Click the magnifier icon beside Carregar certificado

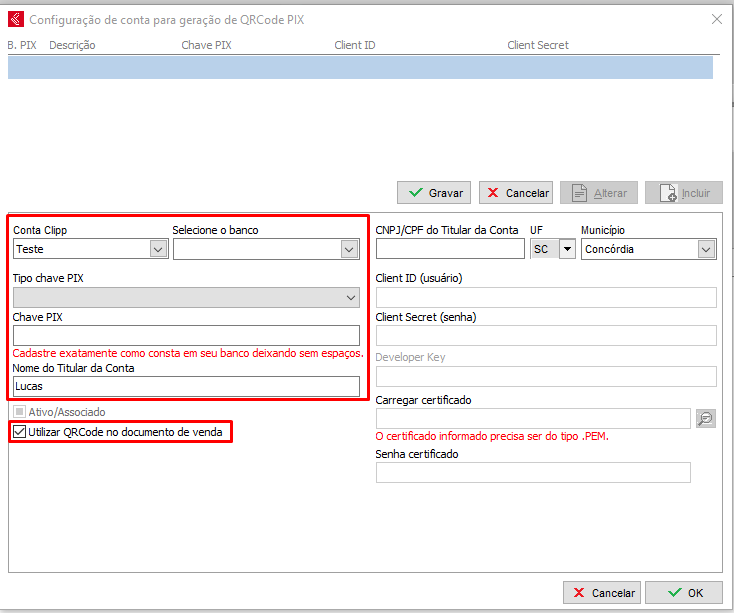706,419
